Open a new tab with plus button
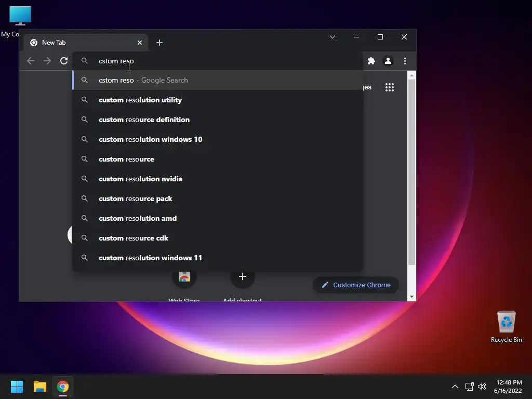Viewport: 532px width, 399px height. [159, 43]
